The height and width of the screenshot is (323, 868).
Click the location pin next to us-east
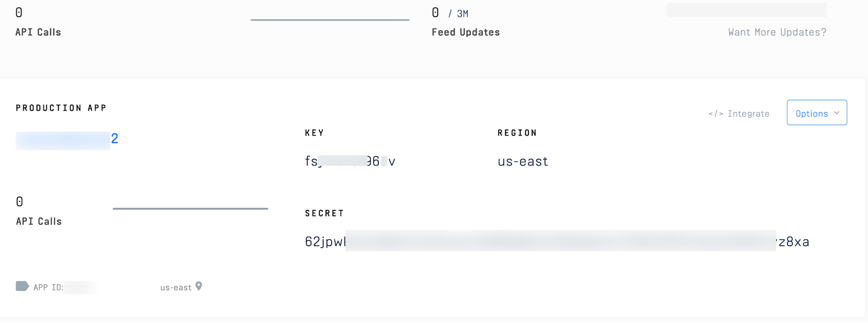tap(199, 287)
